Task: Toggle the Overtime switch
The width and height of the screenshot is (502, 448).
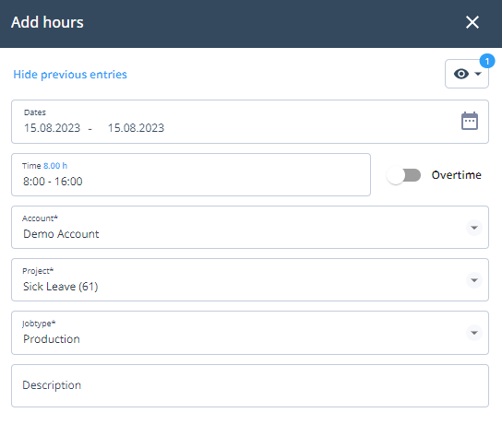Action: click(403, 175)
